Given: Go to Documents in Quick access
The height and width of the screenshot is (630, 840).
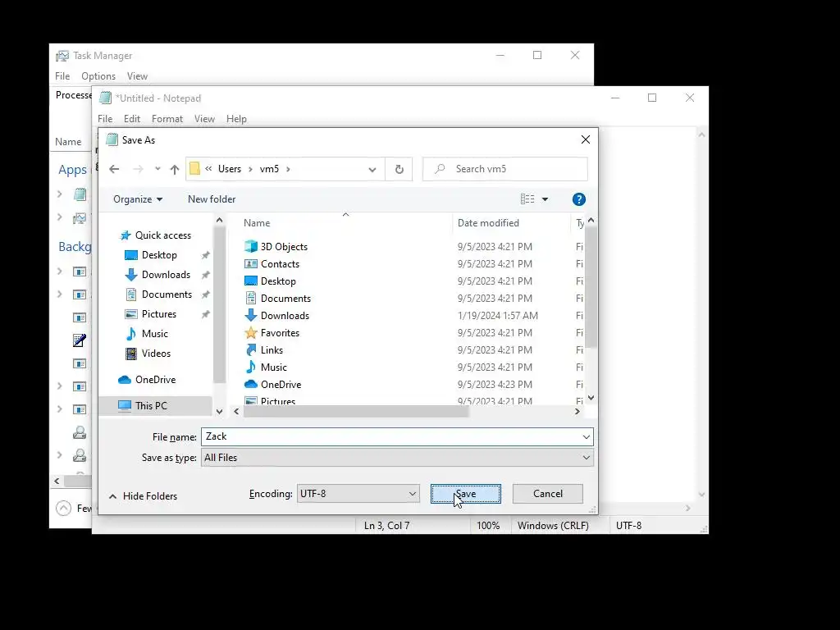Looking at the screenshot, I should (x=167, y=294).
